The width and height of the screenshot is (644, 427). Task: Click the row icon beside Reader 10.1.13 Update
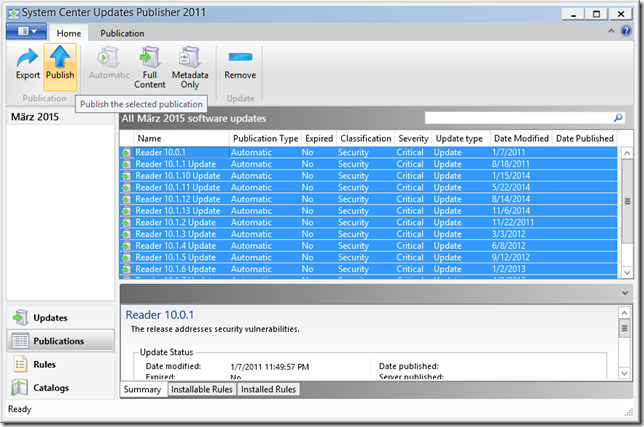(x=126, y=211)
